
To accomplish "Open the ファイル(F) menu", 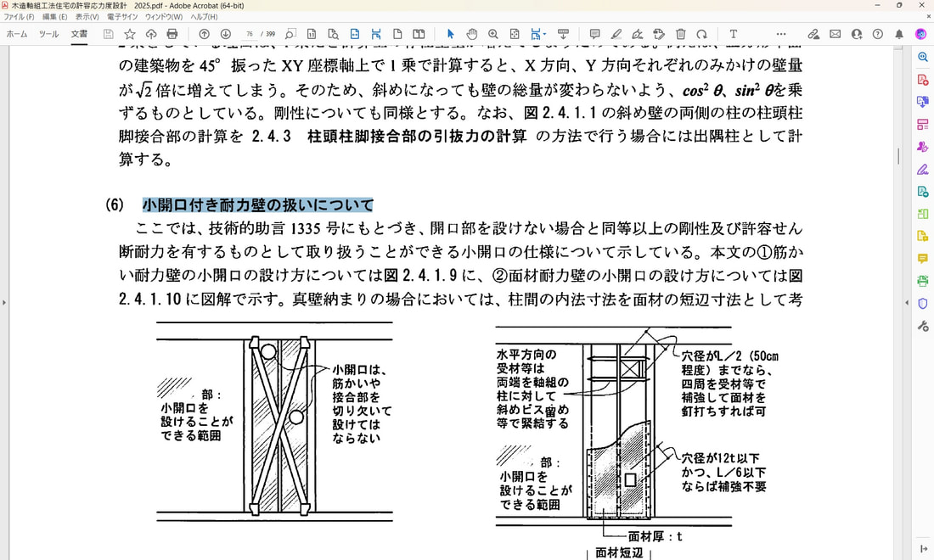I will pos(19,17).
